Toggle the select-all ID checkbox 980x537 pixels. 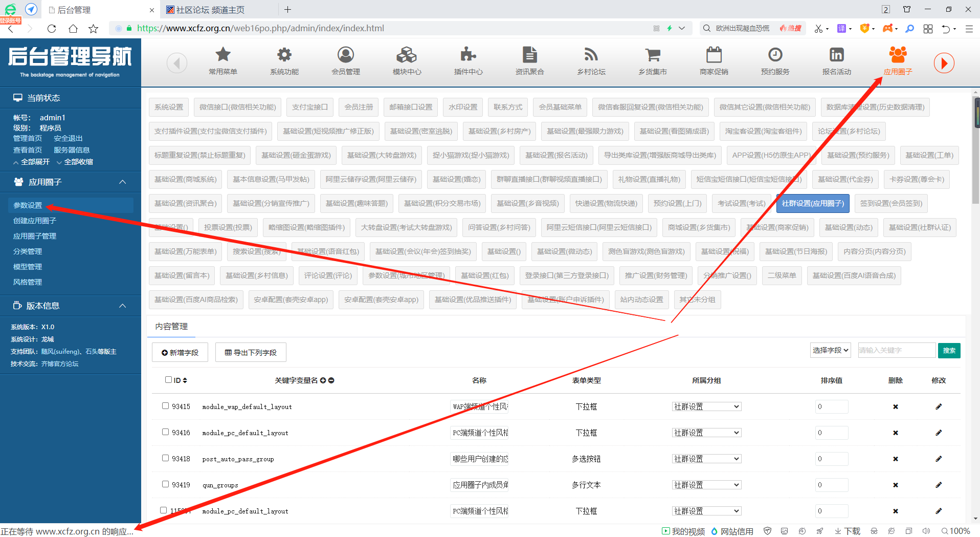[168, 380]
